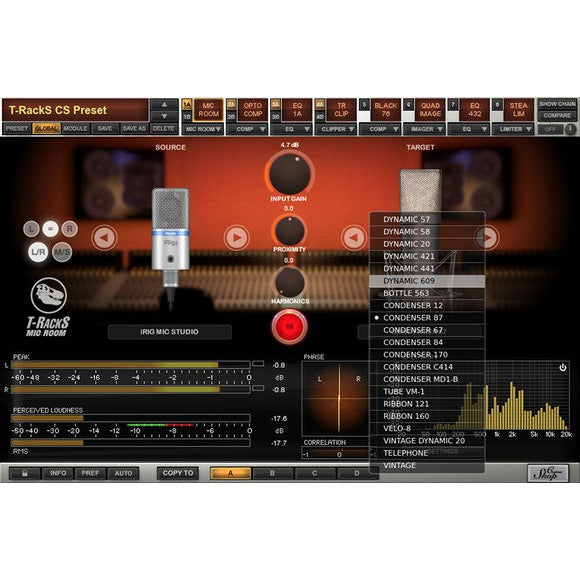Choose TUBE VM-1 from mic list
The width and height of the screenshot is (580, 580).
coord(427,391)
